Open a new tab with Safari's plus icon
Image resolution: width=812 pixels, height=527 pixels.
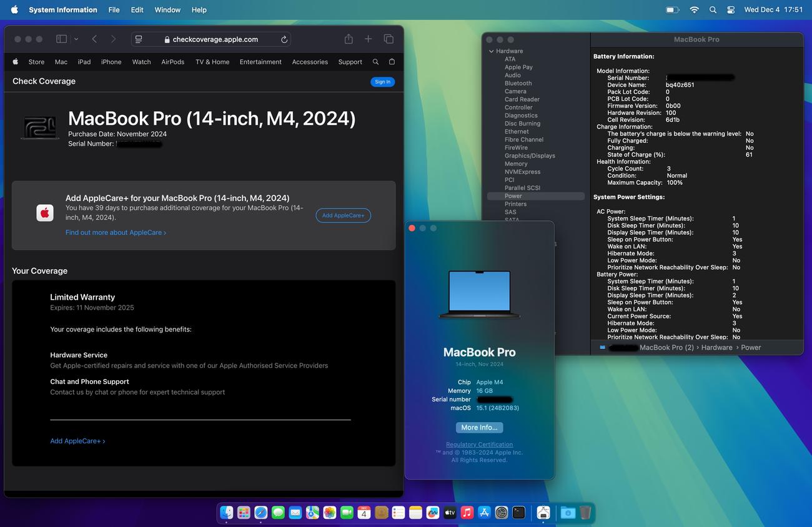coord(369,39)
